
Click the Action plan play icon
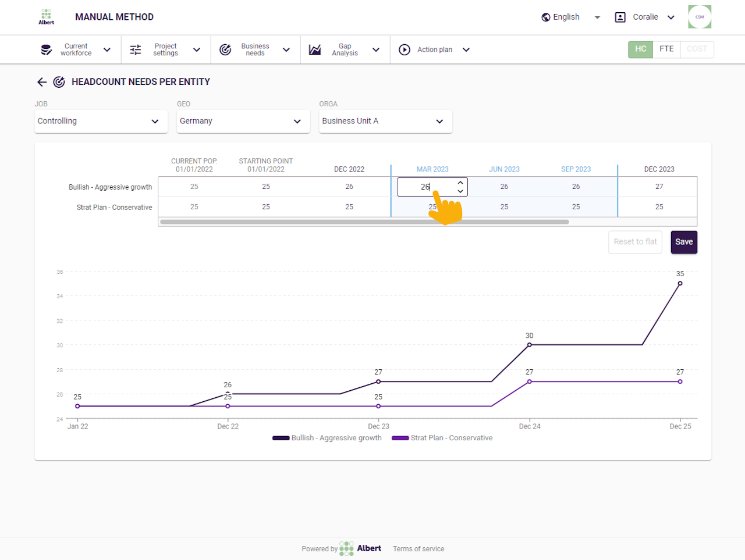[405, 50]
